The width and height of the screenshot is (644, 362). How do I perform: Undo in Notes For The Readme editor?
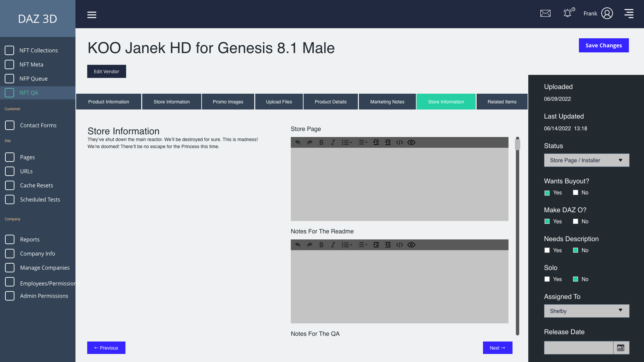coord(298,245)
